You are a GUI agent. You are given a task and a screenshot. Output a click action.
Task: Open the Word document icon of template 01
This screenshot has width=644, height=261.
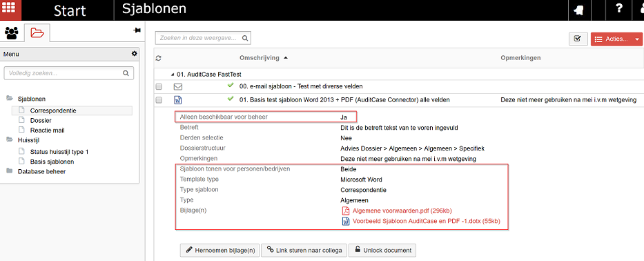[x=178, y=100]
